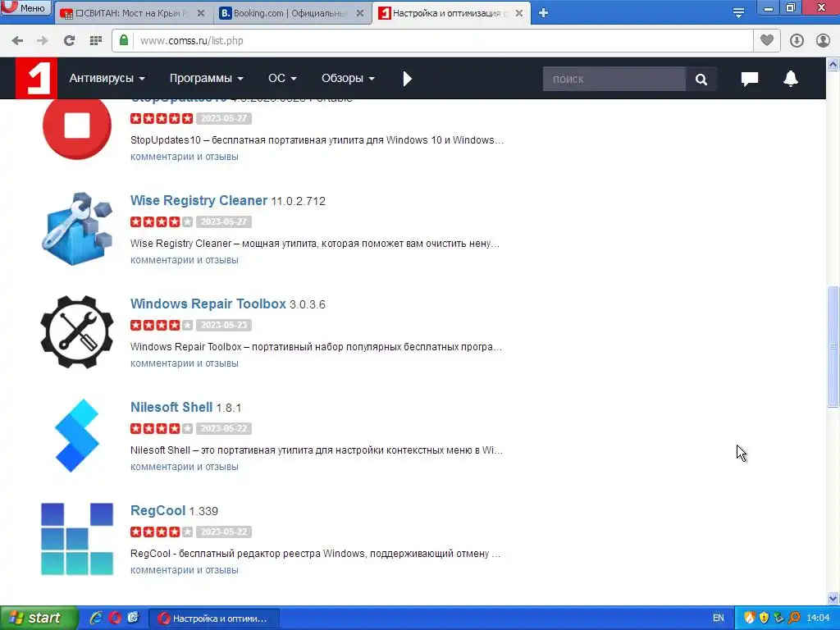Expand the Обзоры dropdown menu
The height and width of the screenshot is (630, 840).
[x=348, y=78]
